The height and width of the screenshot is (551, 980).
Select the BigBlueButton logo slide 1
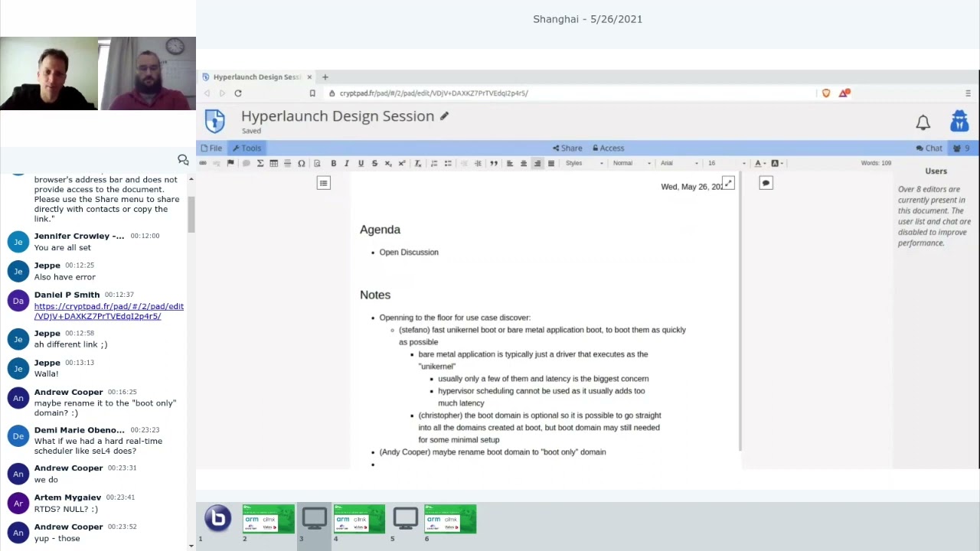[217, 518]
